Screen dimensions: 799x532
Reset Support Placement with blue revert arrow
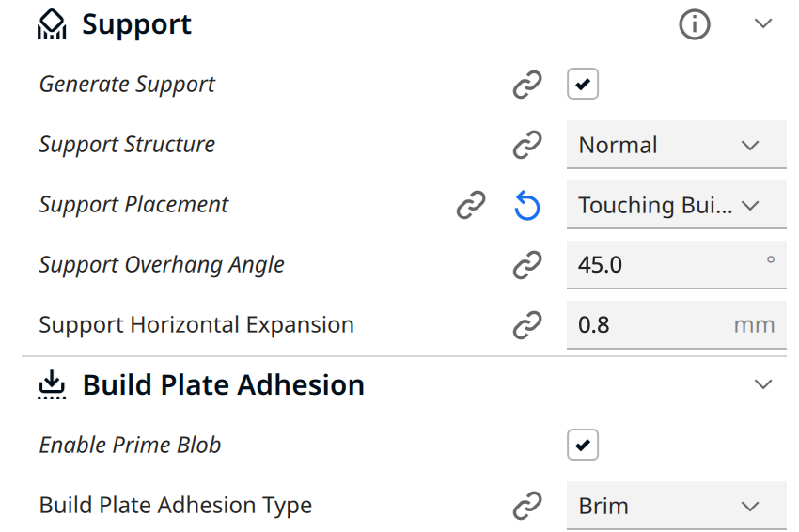click(527, 205)
